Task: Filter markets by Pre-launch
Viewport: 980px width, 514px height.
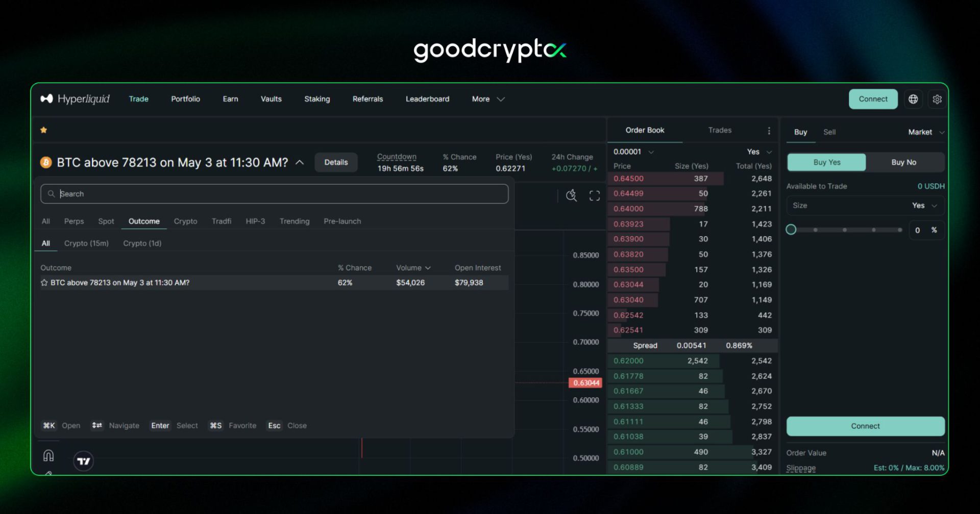Action: tap(342, 221)
